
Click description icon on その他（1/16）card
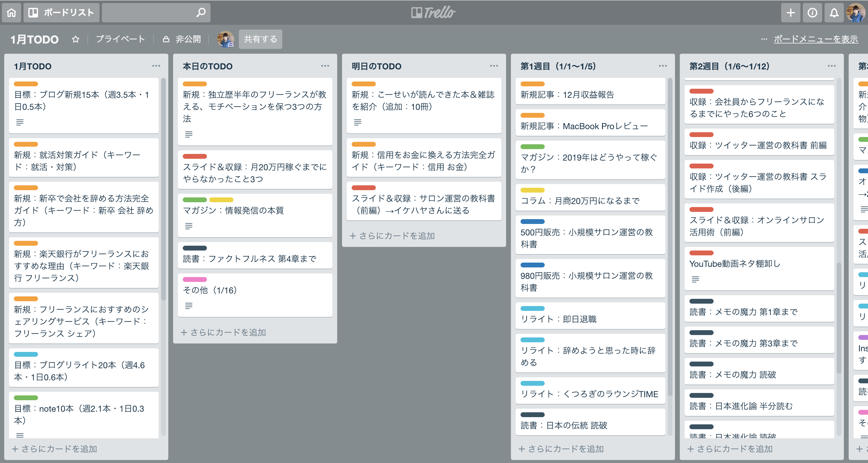(x=189, y=305)
